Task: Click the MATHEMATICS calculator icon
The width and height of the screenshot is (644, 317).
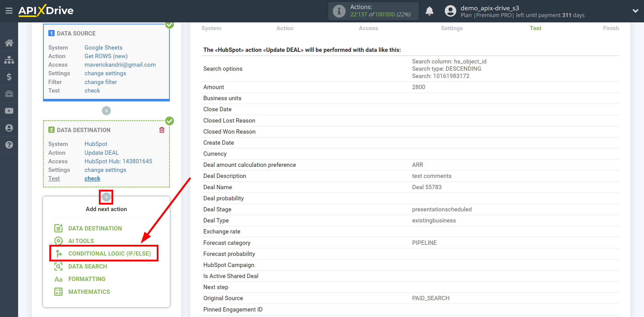Action: [x=58, y=292]
